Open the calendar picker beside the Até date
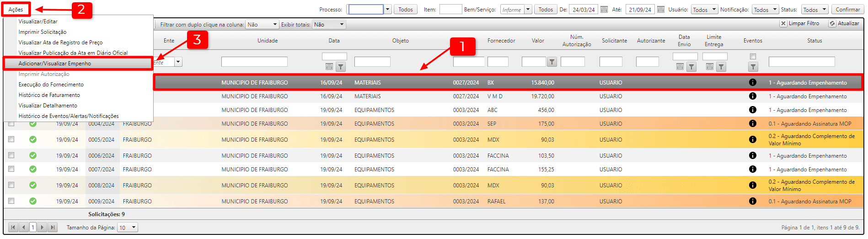 point(660,10)
